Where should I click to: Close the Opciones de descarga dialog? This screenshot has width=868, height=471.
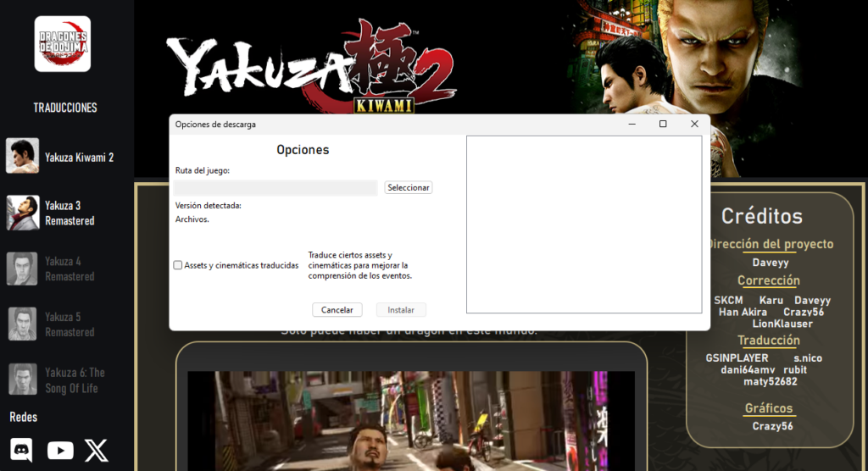click(x=694, y=124)
